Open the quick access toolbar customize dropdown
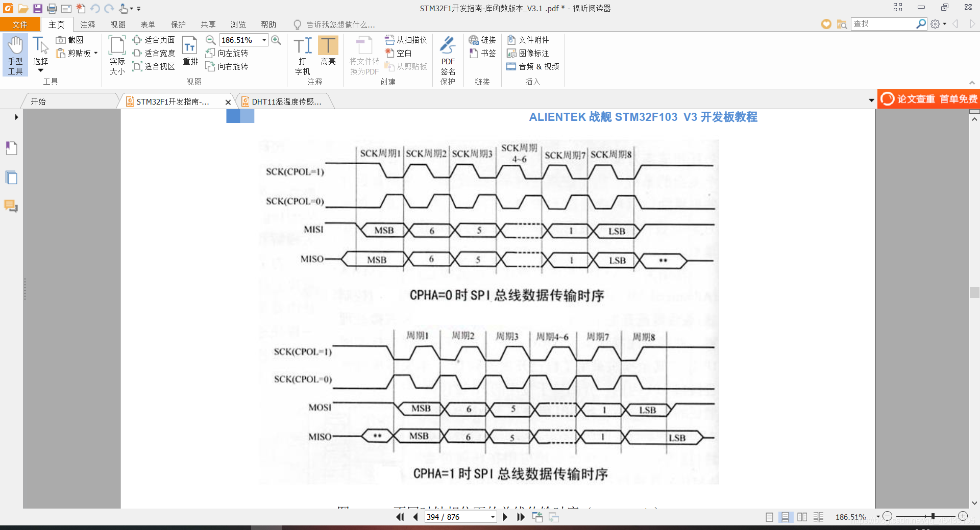The width and height of the screenshot is (980, 530). 138,9
